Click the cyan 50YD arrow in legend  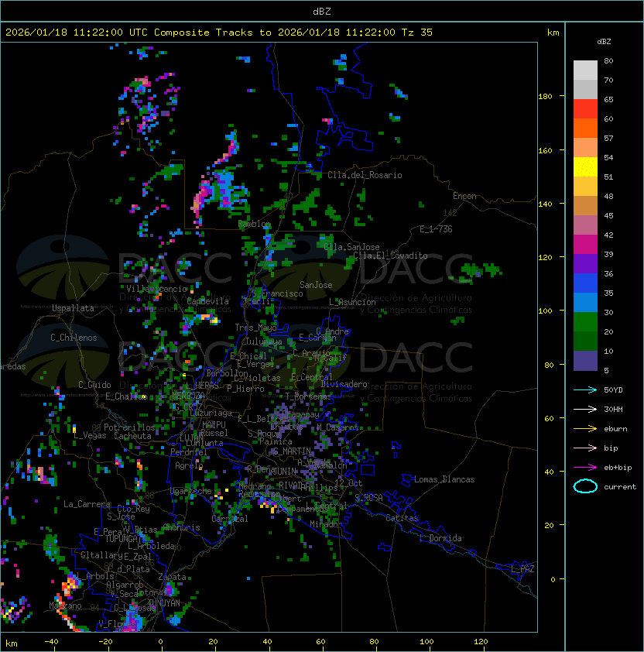pos(585,389)
